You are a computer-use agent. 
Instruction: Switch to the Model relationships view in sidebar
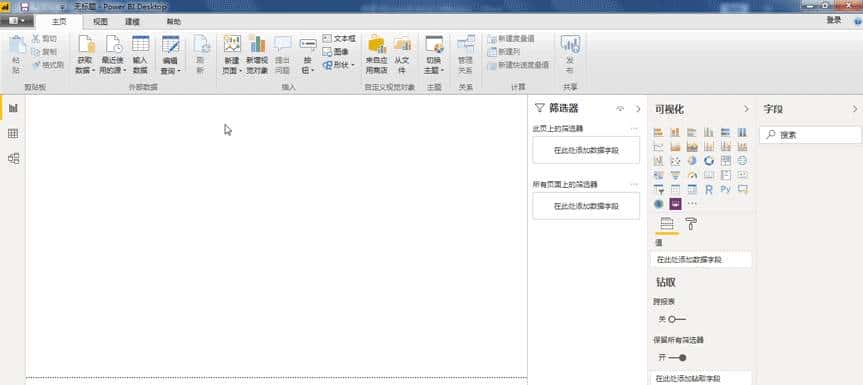13,159
